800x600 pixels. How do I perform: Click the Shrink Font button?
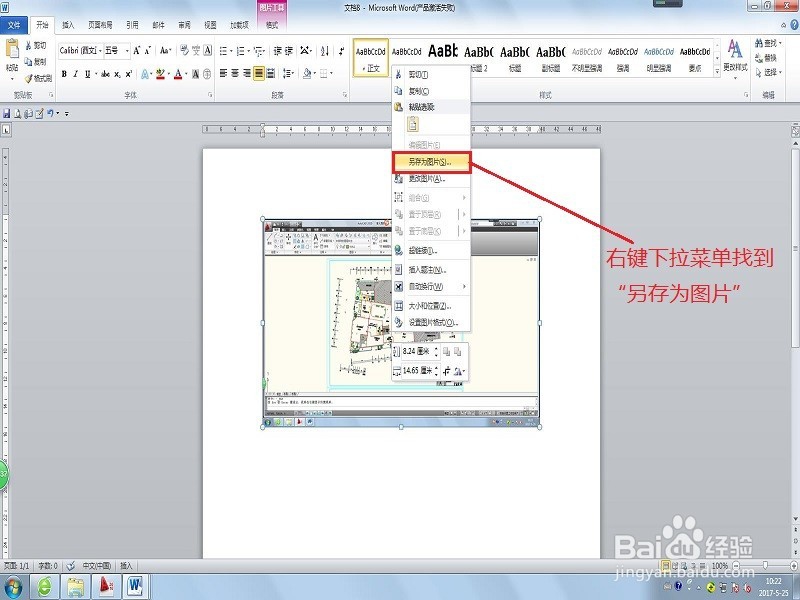(x=147, y=51)
